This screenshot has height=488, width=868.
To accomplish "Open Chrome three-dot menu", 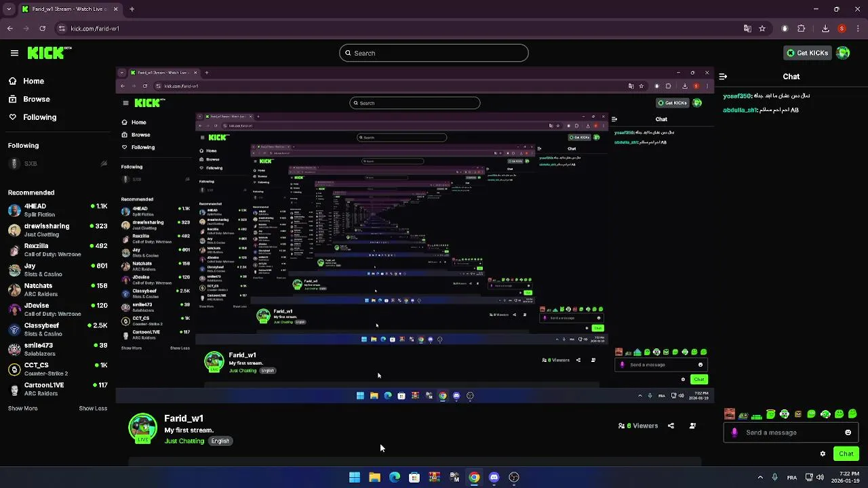I will coord(857,28).
